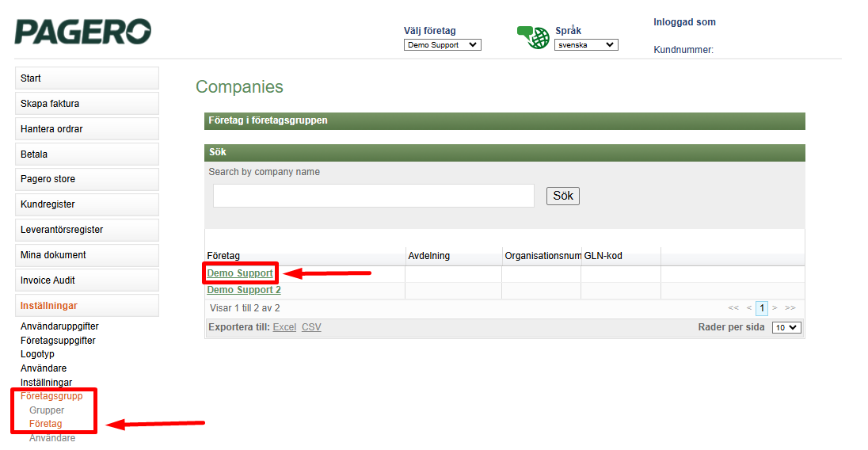
Task: Open Pagero store menu item
Action: point(87,179)
